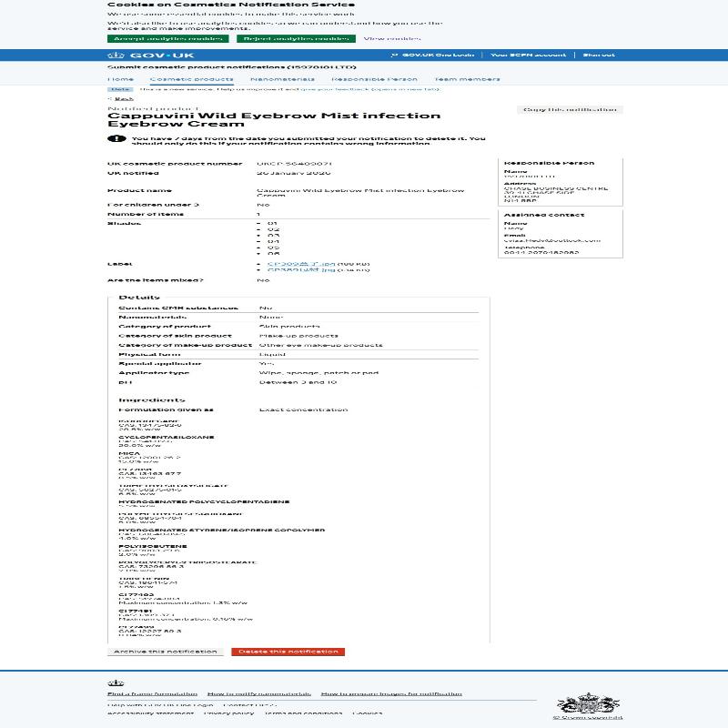Reject analytics cookies
Screen dimensions: 728x728
coord(296,39)
